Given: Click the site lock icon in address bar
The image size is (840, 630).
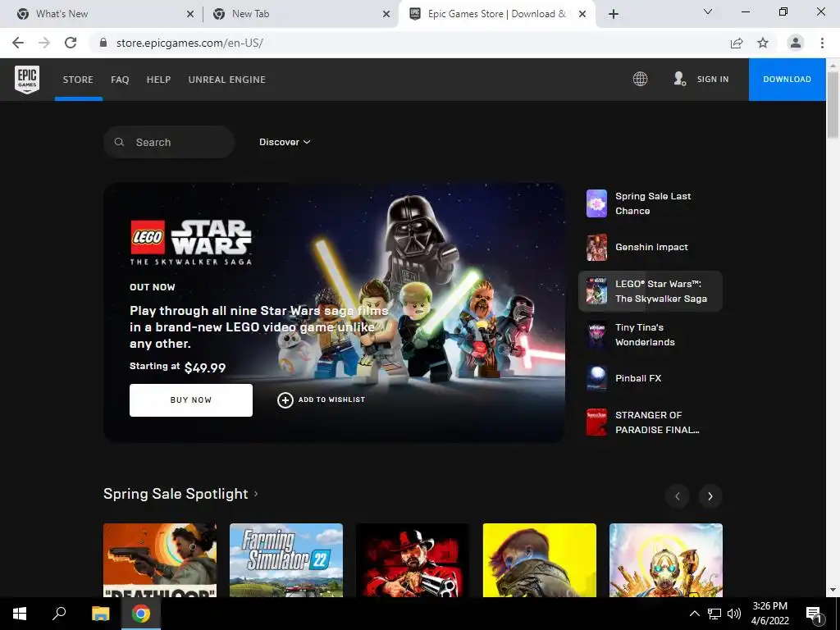Looking at the screenshot, I should click(103, 43).
